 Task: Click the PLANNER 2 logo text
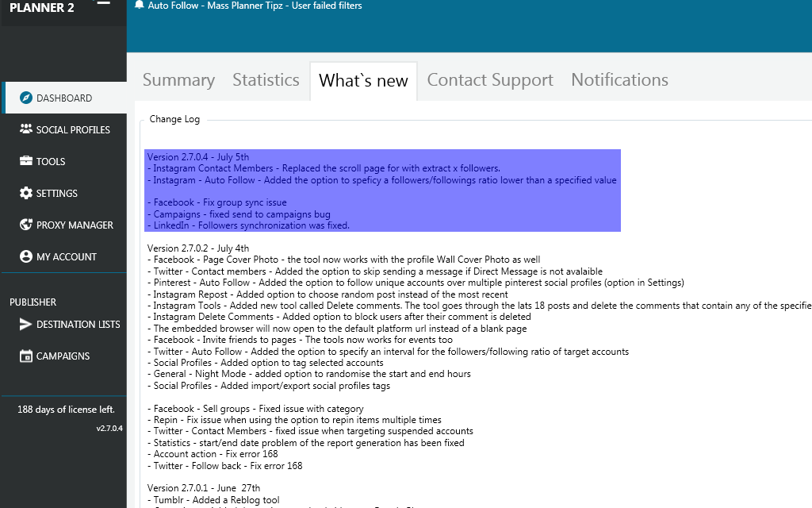[x=42, y=8]
